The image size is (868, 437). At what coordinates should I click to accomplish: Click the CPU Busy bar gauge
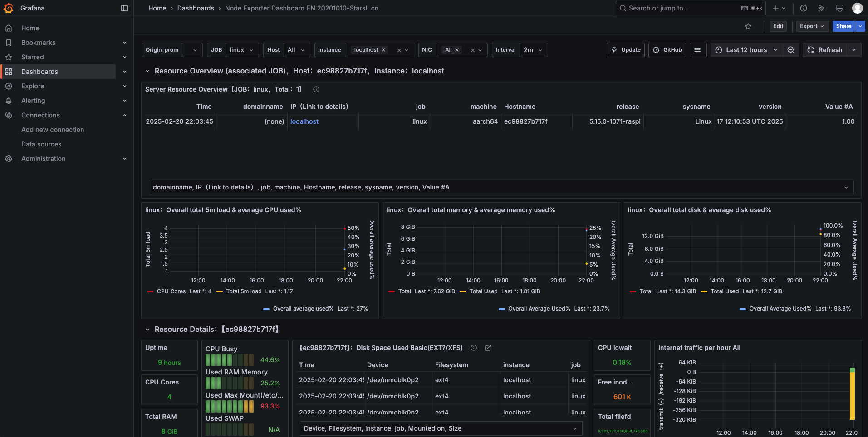click(x=230, y=360)
